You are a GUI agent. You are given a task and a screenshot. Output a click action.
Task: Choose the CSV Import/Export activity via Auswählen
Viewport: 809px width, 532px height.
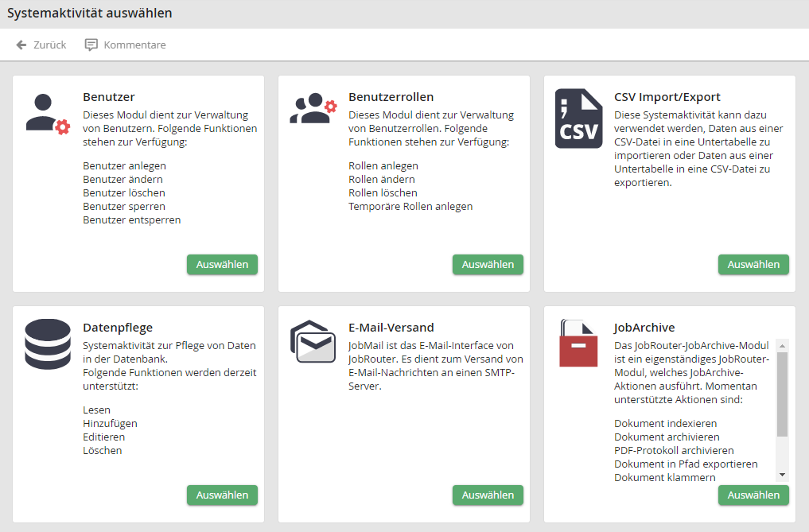753,265
